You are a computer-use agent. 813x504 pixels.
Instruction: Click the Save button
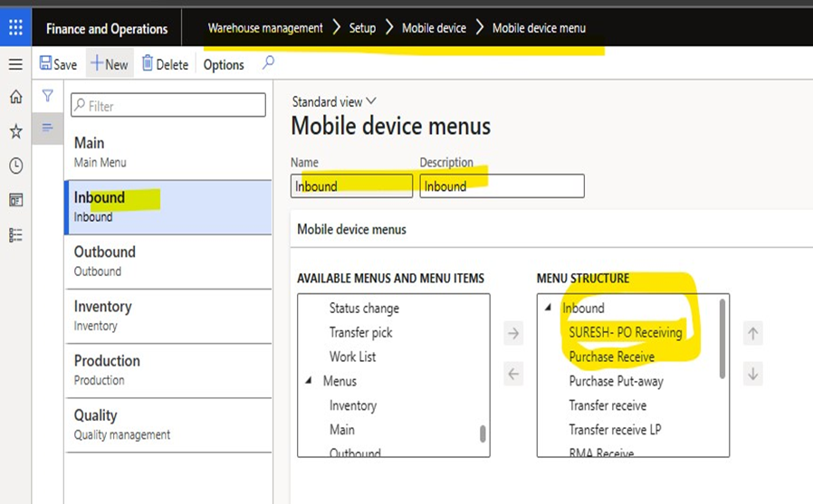58,64
